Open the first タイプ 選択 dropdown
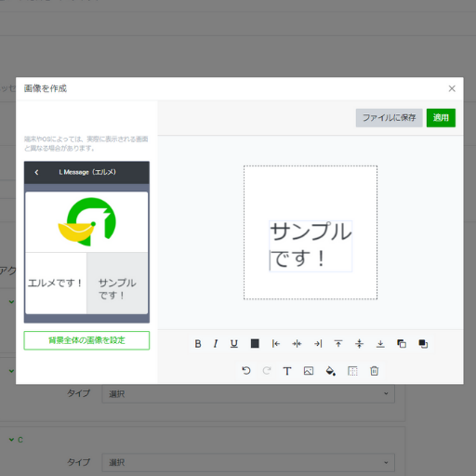 (x=248, y=393)
